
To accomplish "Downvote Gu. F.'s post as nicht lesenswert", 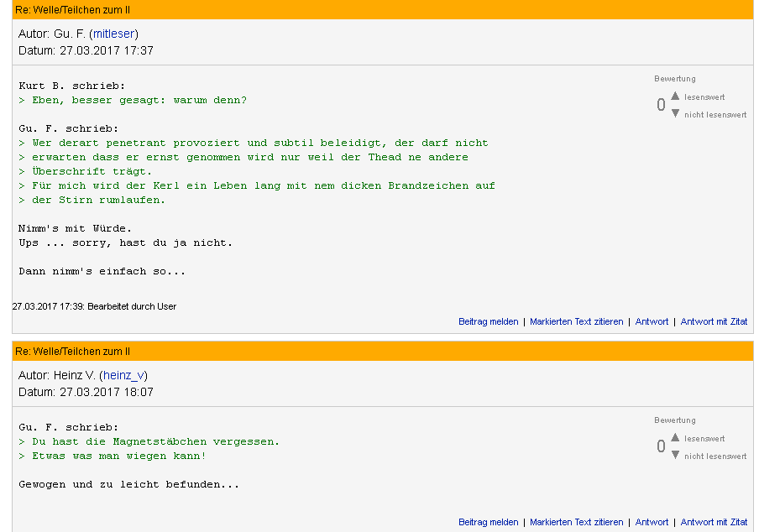I will pos(675,113).
